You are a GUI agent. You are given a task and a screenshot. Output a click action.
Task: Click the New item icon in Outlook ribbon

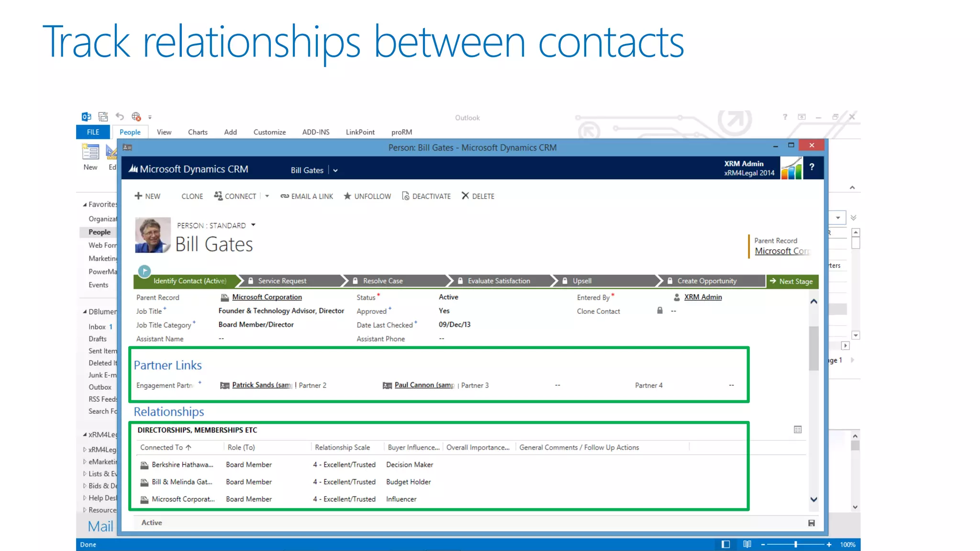90,152
